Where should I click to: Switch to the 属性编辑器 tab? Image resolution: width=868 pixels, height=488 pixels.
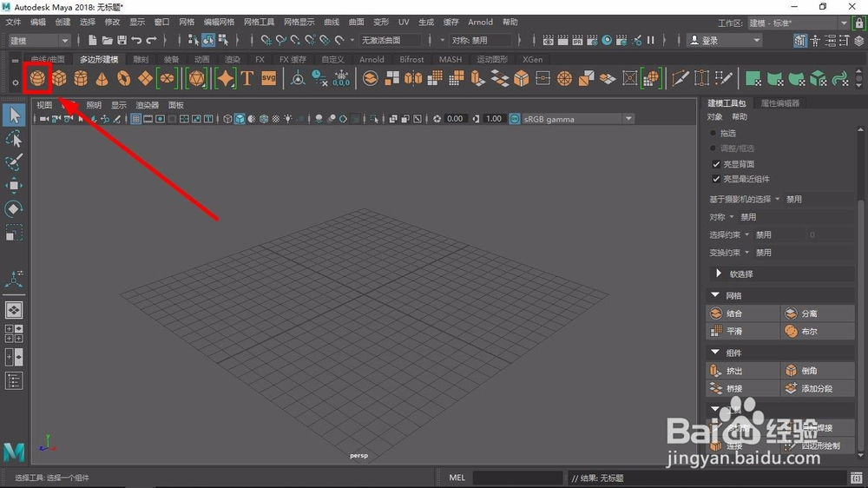click(x=780, y=103)
